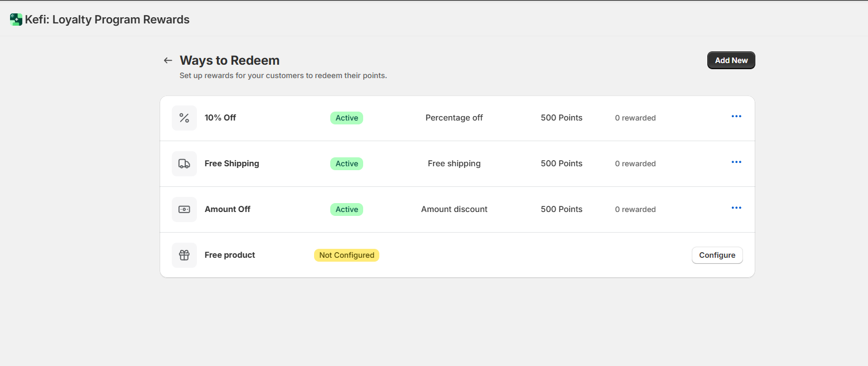The image size is (868, 366).
Task: Configure the Free product reward
Action: tap(717, 255)
